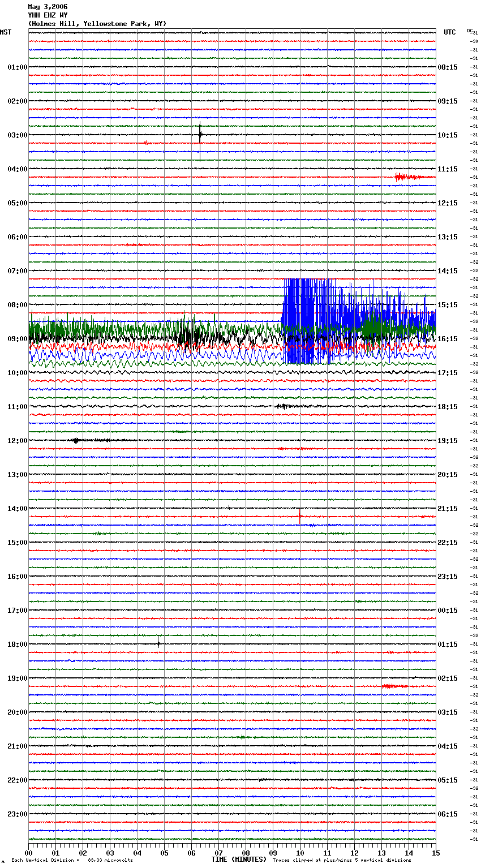
Task: Pick the 19:00 MST time label
Action: point(18,678)
